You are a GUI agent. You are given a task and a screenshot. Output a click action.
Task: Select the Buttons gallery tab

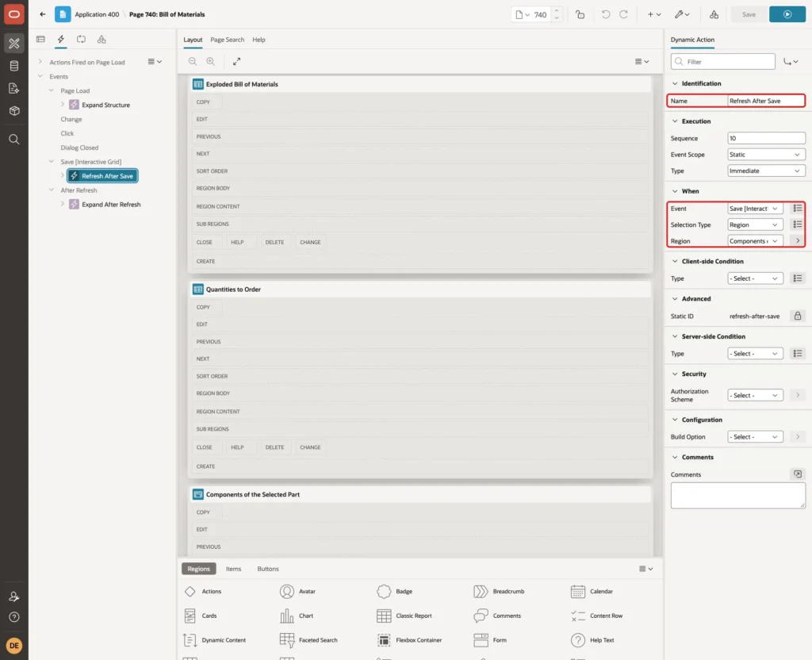click(x=268, y=569)
